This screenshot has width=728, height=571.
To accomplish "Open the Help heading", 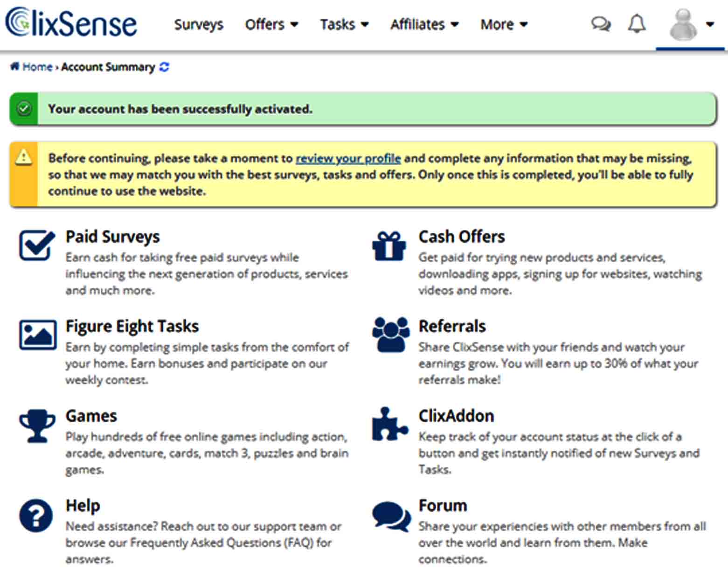I will 83,505.
